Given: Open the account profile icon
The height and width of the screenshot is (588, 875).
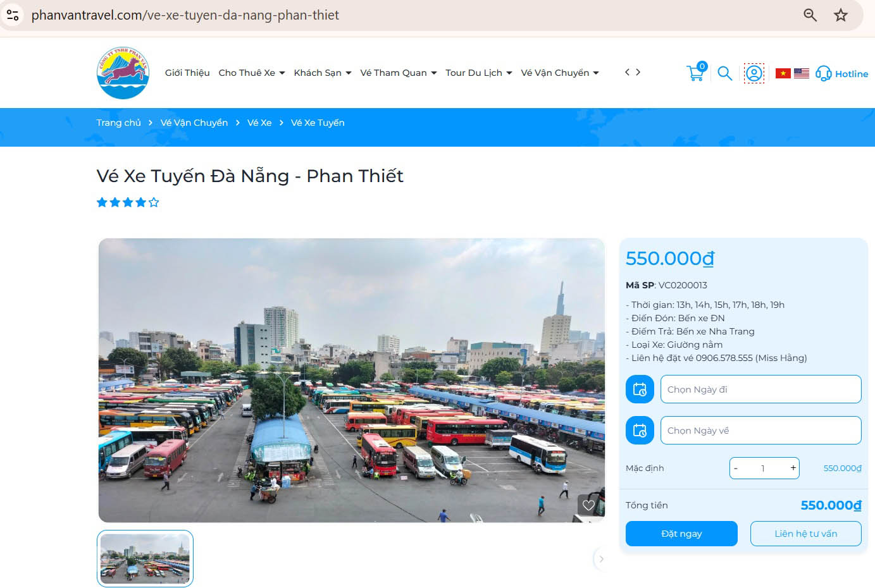Looking at the screenshot, I should coord(754,73).
